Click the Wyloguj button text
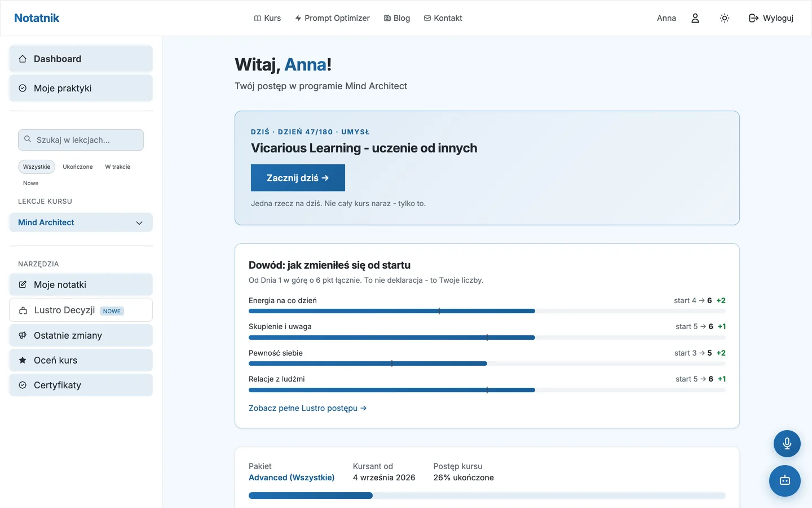The image size is (812, 508). click(778, 18)
